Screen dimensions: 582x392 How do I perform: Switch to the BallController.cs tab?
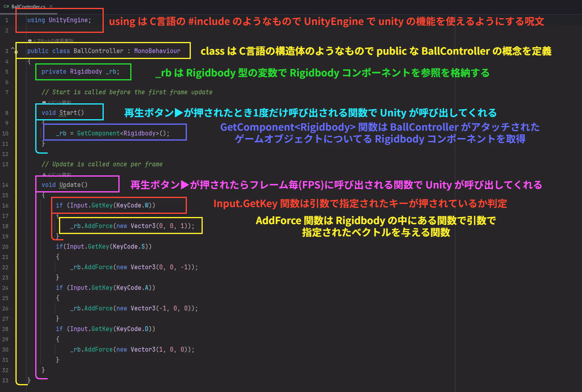pyautogui.click(x=28, y=6)
